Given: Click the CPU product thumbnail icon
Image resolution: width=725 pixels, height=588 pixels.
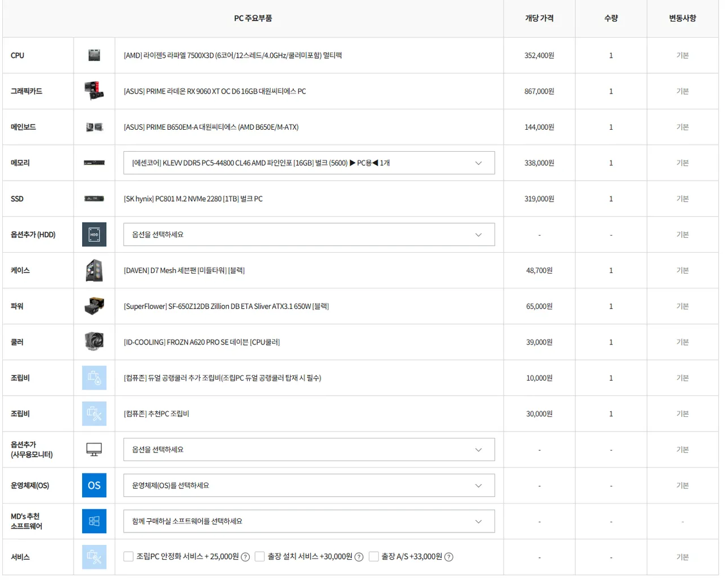Looking at the screenshot, I should tap(94, 56).
